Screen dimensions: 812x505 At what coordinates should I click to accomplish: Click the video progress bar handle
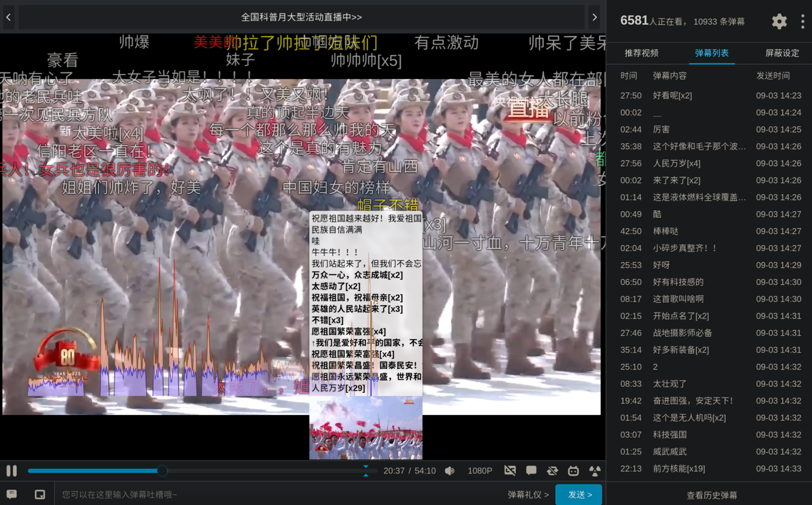pos(162,471)
